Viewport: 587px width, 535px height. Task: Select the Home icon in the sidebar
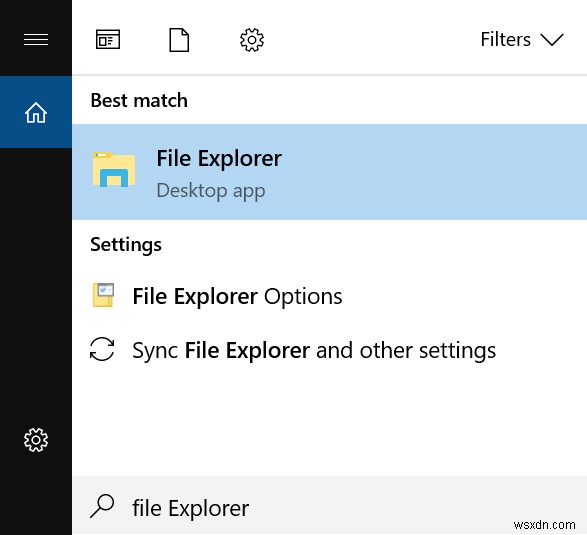(36, 112)
